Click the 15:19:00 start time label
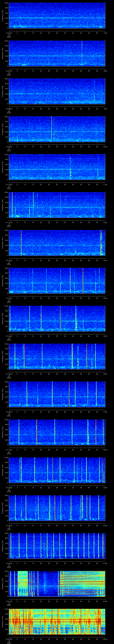The height and width of the screenshot is (644, 114). point(9,525)
